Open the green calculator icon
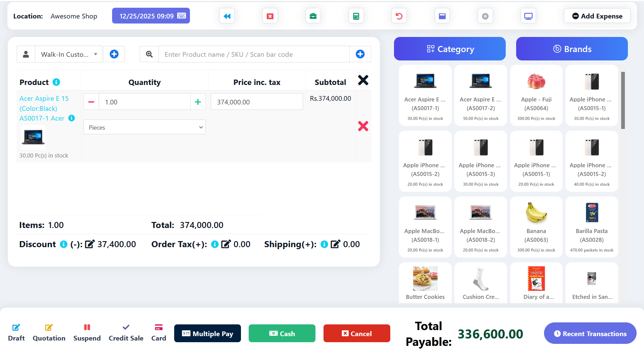This screenshot has width=644, height=362. 356,16
